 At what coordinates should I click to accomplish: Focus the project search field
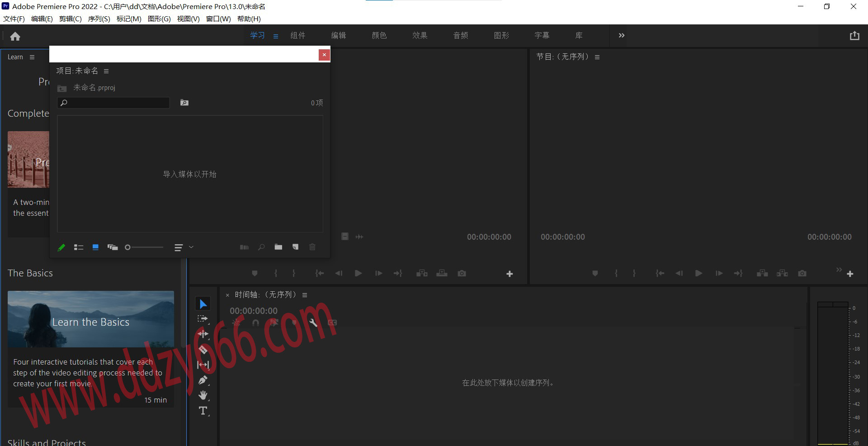[113, 103]
